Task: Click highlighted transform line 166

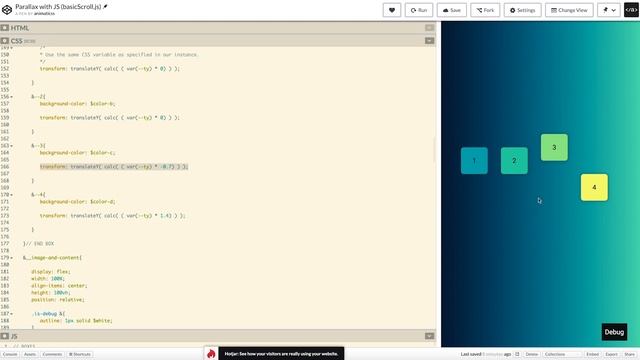Action: click(x=114, y=167)
